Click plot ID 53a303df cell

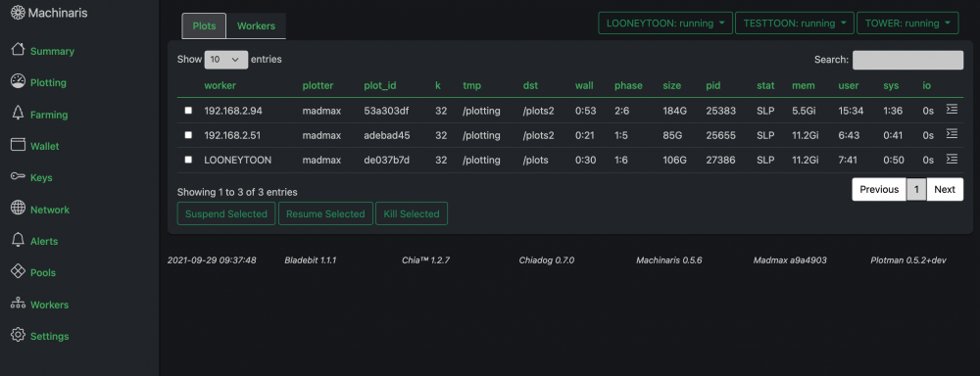tap(387, 111)
